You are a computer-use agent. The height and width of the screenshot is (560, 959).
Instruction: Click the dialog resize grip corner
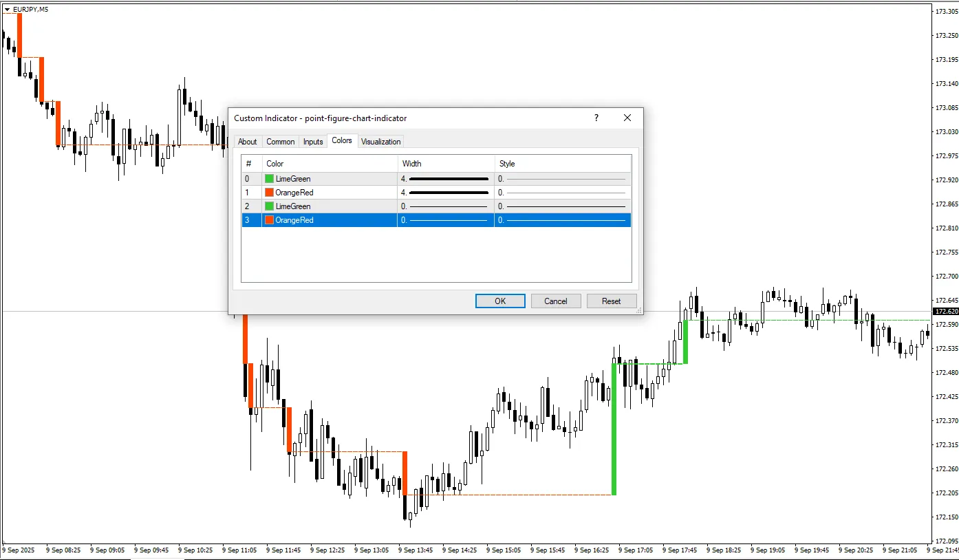point(639,311)
